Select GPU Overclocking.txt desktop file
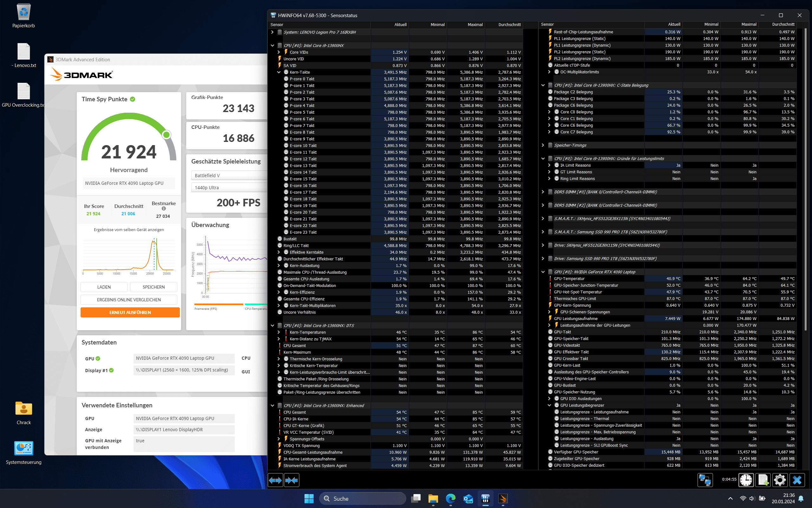The width and height of the screenshot is (812, 508). (x=23, y=96)
